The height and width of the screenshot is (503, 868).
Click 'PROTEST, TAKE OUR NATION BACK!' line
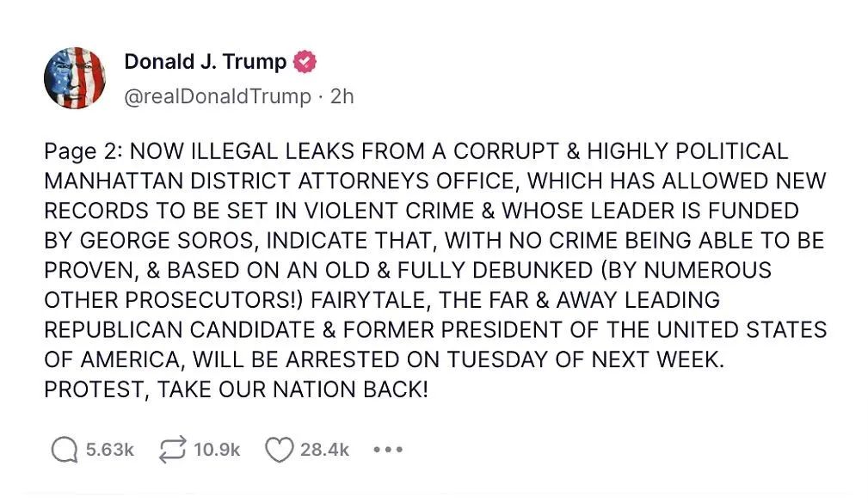(236, 390)
